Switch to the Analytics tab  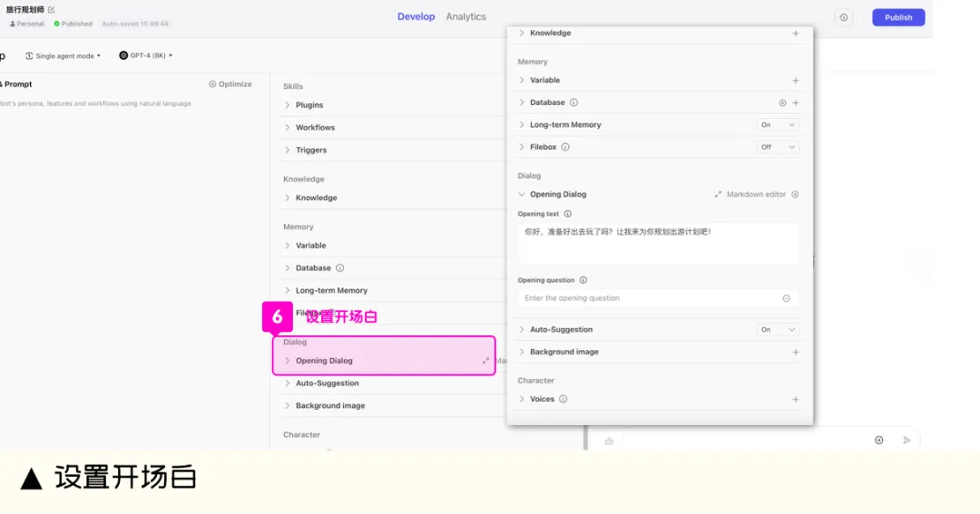point(465,17)
